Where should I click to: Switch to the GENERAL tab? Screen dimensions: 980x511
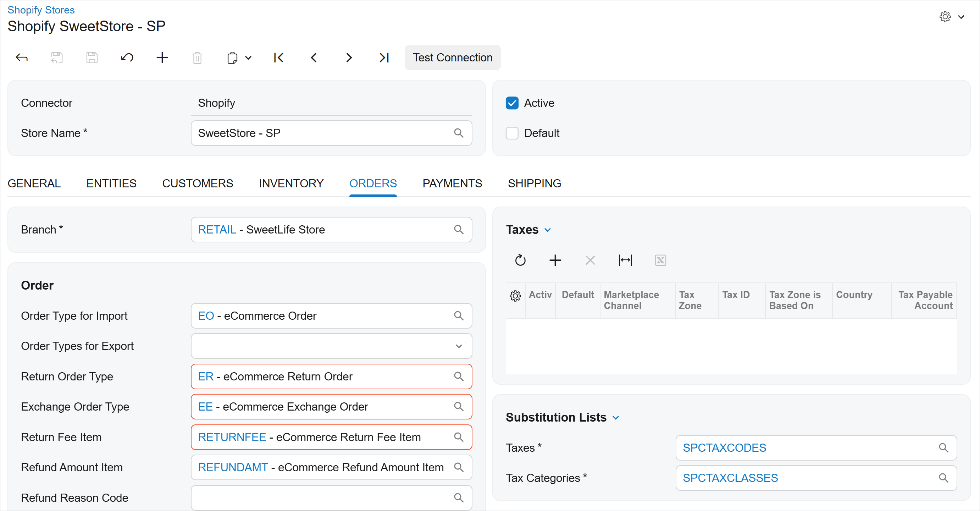point(34,183)
